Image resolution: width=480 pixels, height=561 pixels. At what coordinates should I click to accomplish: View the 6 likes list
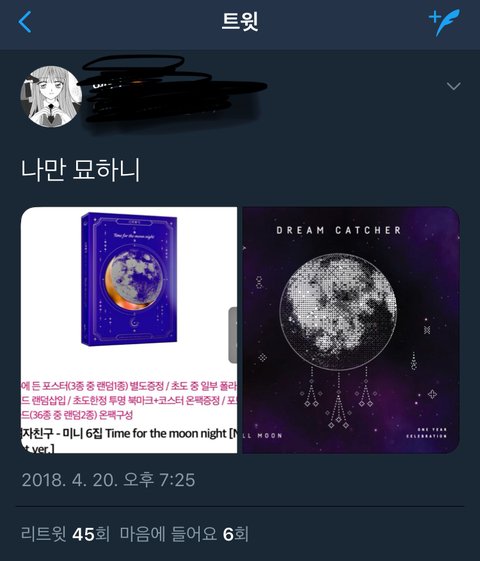184,534
